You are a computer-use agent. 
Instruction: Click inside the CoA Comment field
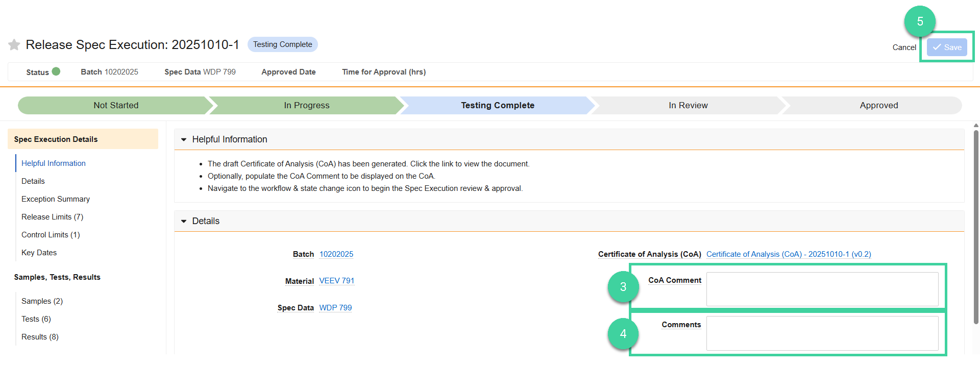(822, 289)
